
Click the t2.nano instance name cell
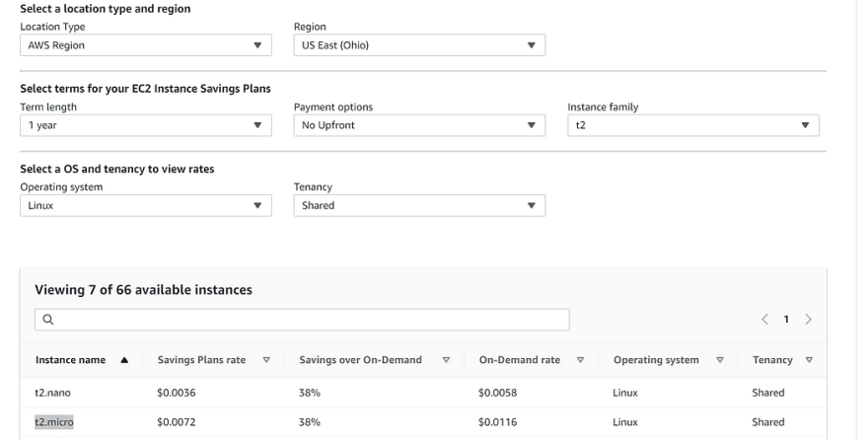point(52,393)
